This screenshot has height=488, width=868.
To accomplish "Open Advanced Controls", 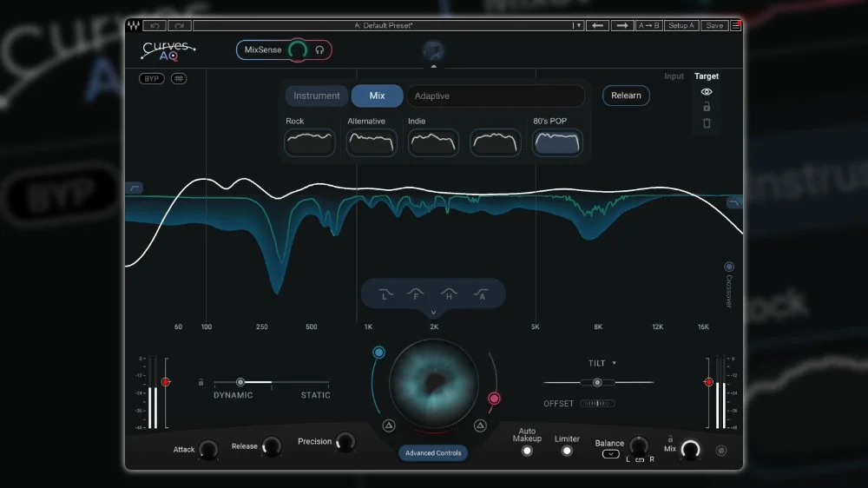I will 433,453.
